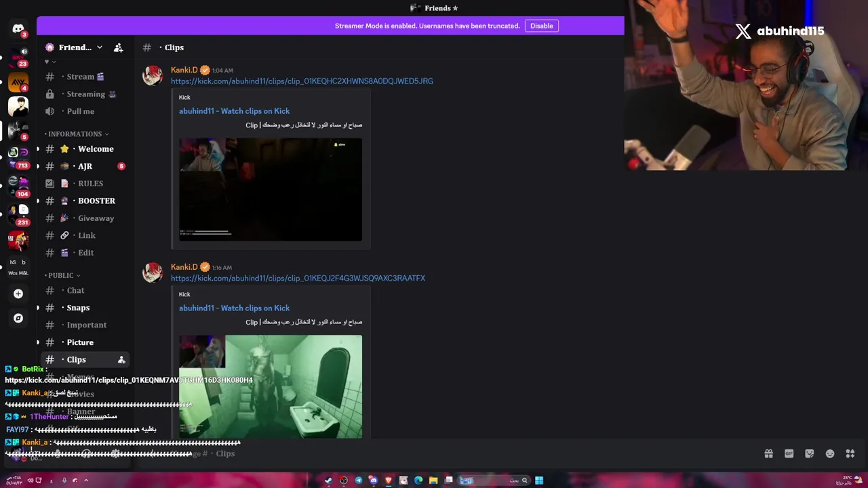Open OBS Studio from the taskbar
This screenshot has height=488, width=868.
[x=343, y=481]
